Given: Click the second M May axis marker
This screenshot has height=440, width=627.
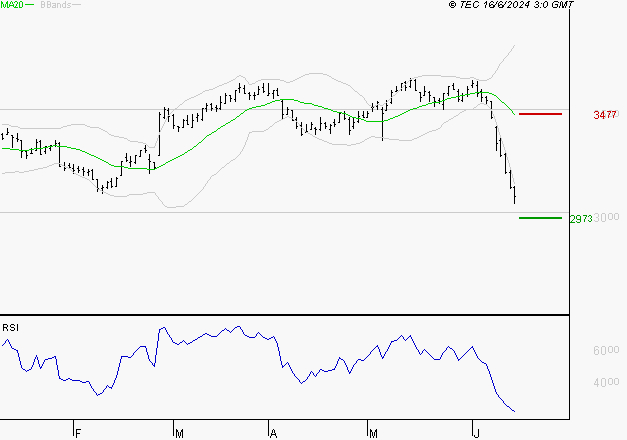Looking at the screenshot, I should [x=373, y=434].
